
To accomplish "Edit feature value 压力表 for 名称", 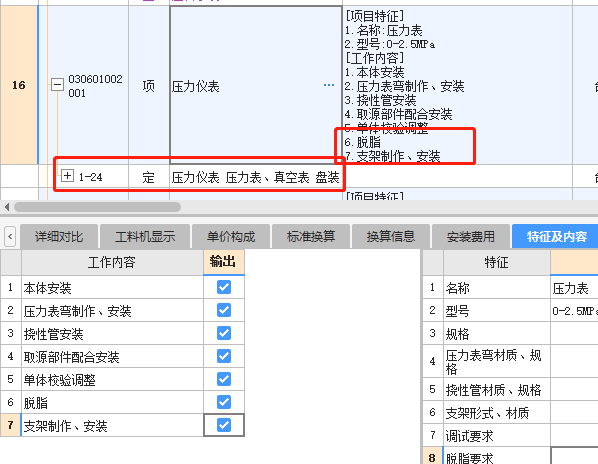I will pos(574,288).
